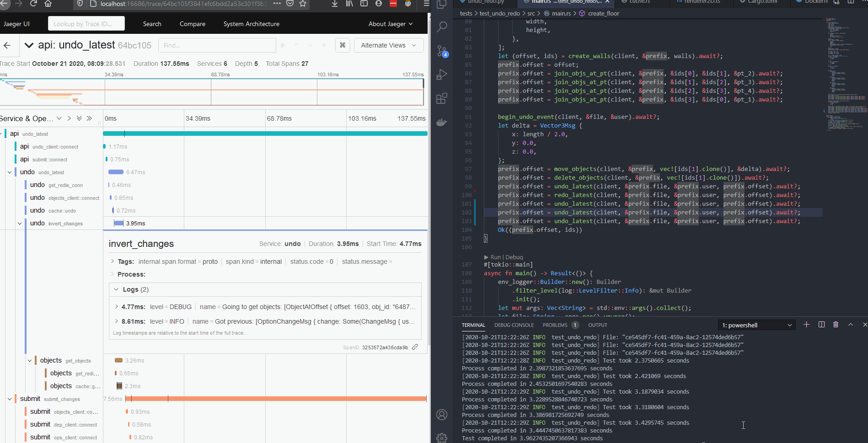Viewport: 868px width, 443px height.
Task: Click submit_changes orange span bar
Action: point(276,399)
